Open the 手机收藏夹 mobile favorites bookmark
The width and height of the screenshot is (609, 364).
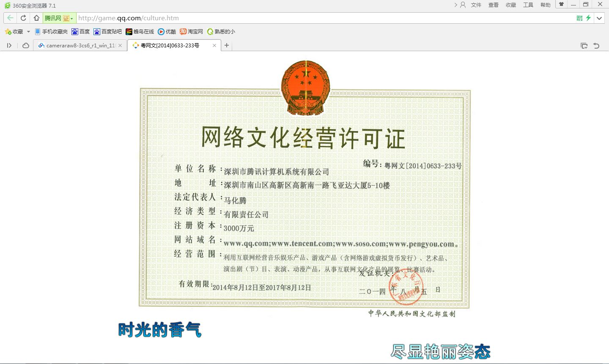point(51,32)
